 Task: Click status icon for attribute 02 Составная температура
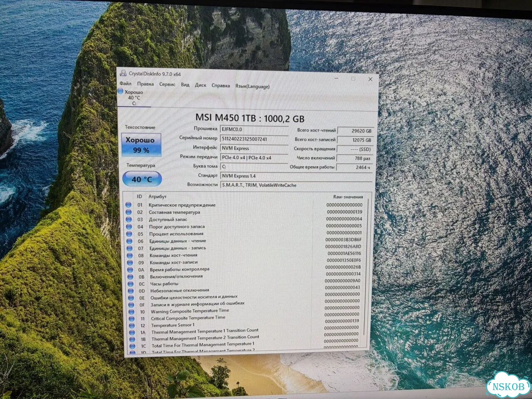point(128,212)
